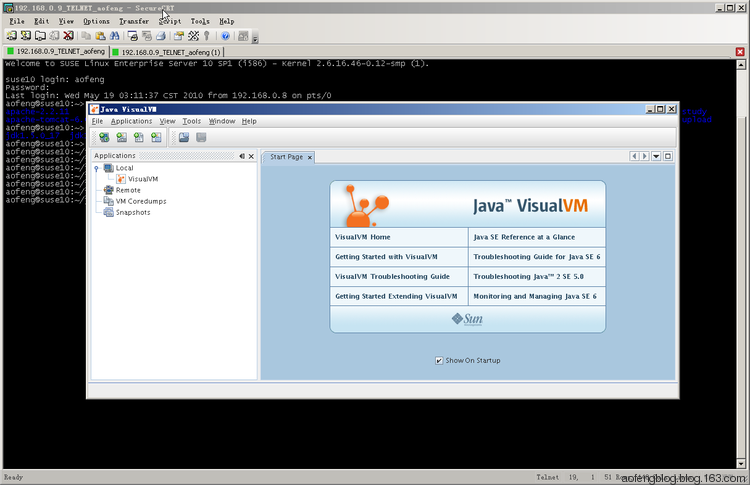Switch to first 192.168.0.9_TELNET_aofeng tab

56,51
